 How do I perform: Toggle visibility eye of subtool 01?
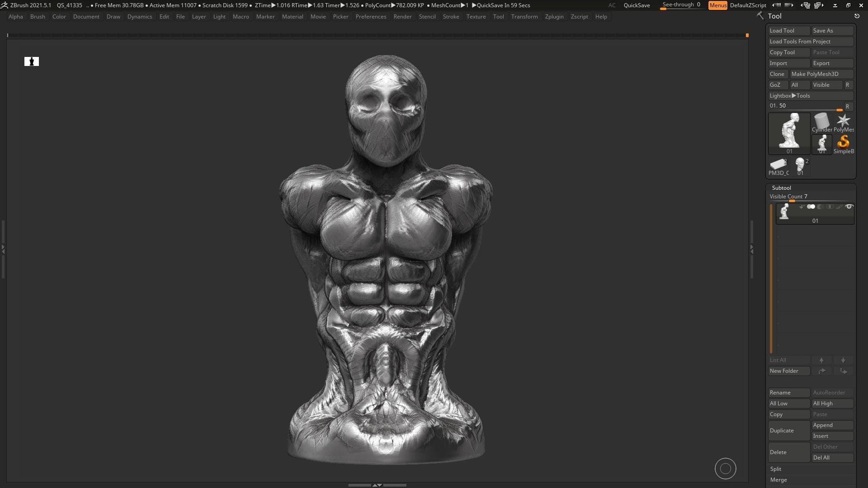849,206
